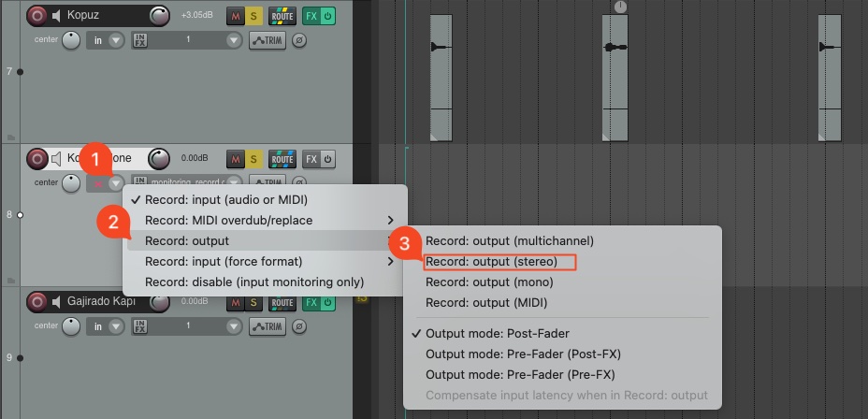Open TRIM envelope menu on Kopuz track
868x419 pixels.
(268, 40)
